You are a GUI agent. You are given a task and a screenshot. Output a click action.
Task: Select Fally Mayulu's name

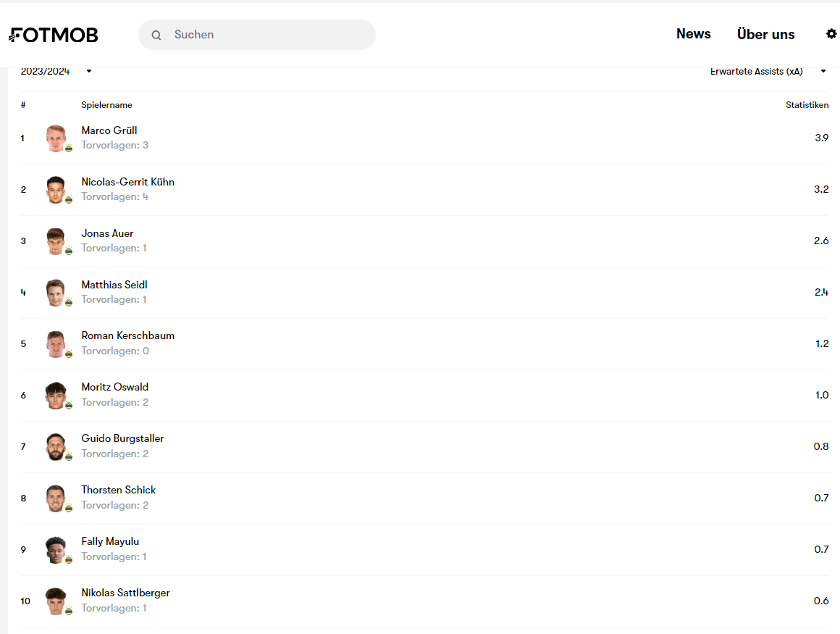click(x=110, y=541)
